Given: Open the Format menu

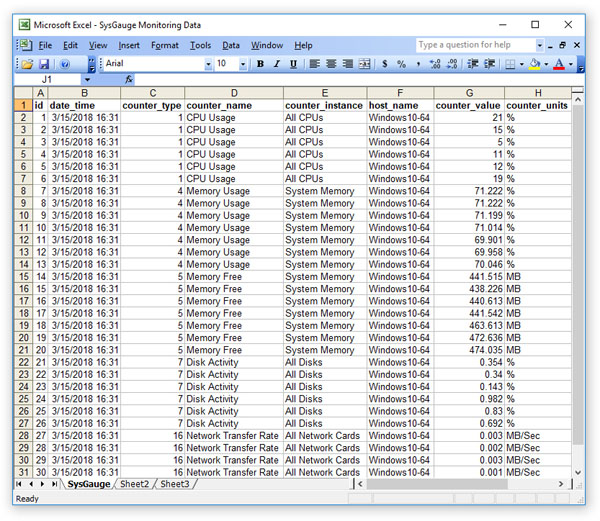Looking at the screenshot, I should (165, 46).
